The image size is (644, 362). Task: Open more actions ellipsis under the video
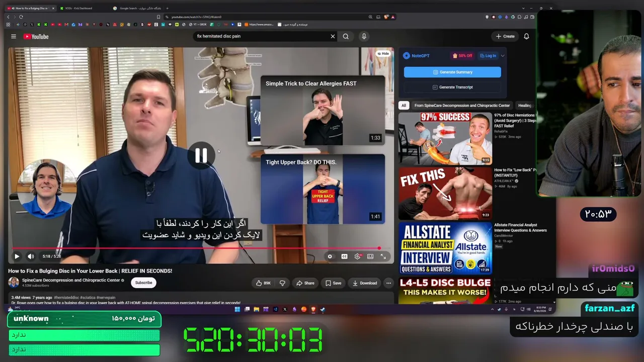[388, 283]
